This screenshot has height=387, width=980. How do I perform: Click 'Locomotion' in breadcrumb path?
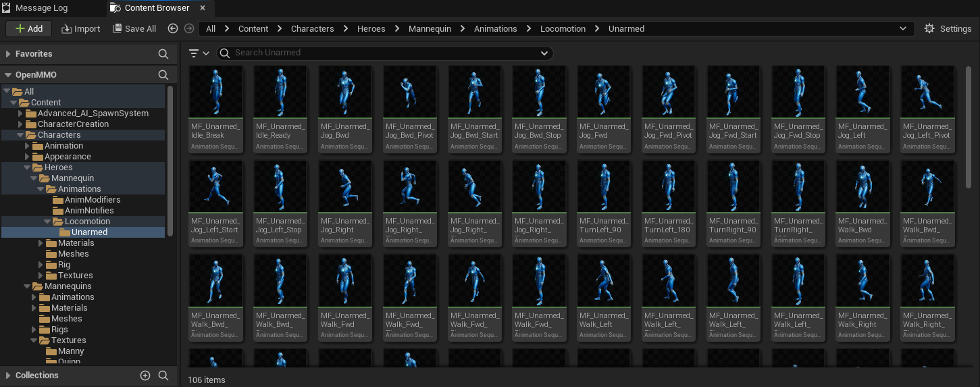point(563,28)
